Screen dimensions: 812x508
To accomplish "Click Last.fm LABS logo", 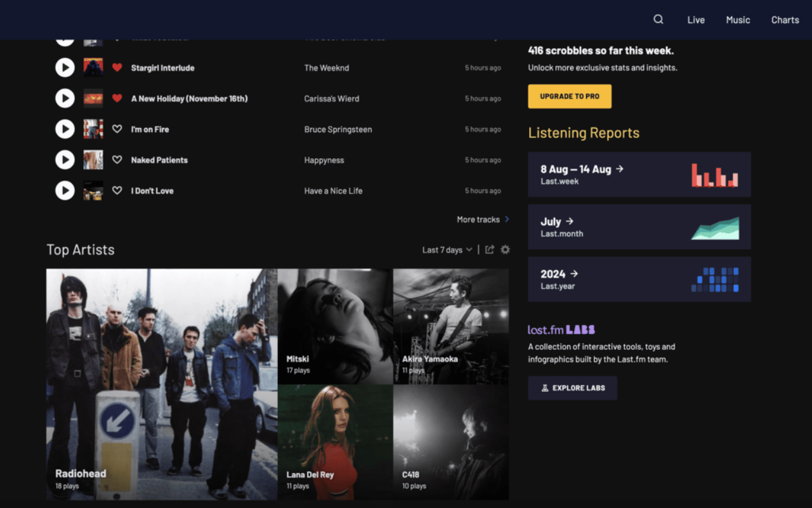I will (x=561, y=330).
